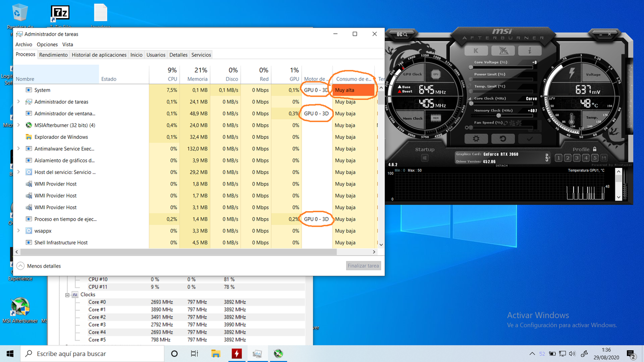
Task: Open File Explorer from the taskbar
Action: click(x=215, y=353)
